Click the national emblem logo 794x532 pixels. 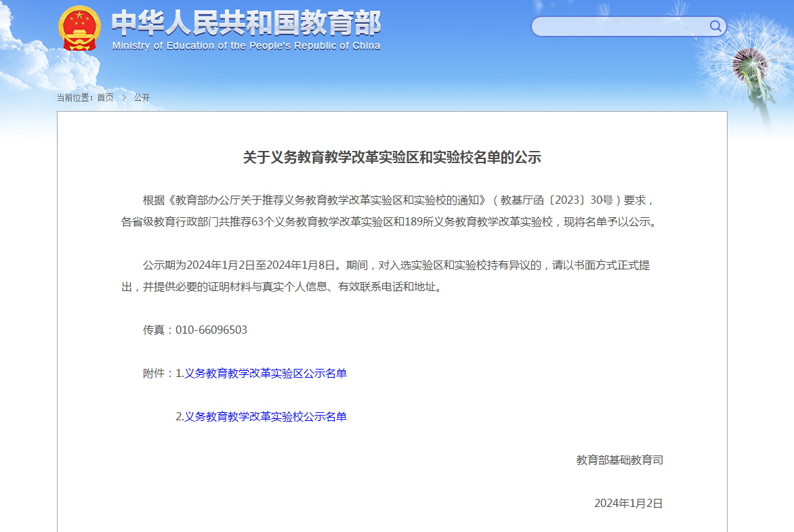pos(79,28)
